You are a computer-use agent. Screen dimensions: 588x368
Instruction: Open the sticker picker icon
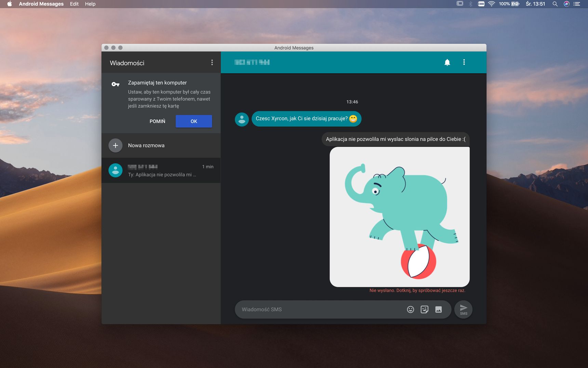tap(425, 309)
